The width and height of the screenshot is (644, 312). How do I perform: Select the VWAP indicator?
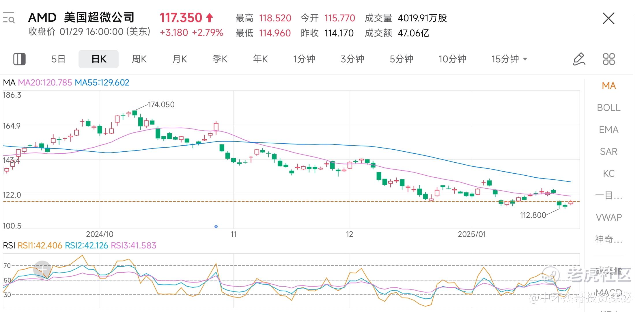pyautogui.click(x=609, y=217)
